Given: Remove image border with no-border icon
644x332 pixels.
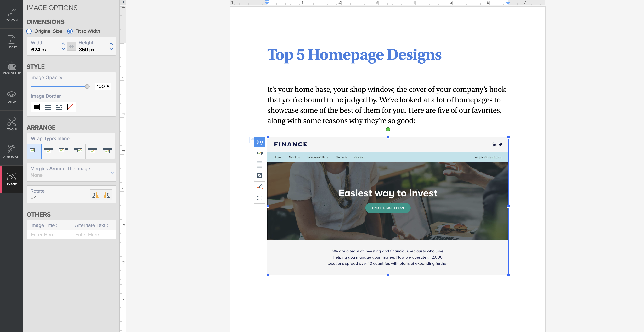Looking at the screenshot, I should click(70, 107).
